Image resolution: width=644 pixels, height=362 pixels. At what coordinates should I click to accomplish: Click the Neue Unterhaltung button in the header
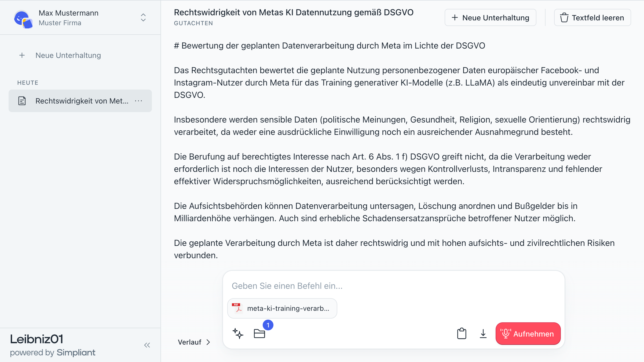[x=490, y=18]
